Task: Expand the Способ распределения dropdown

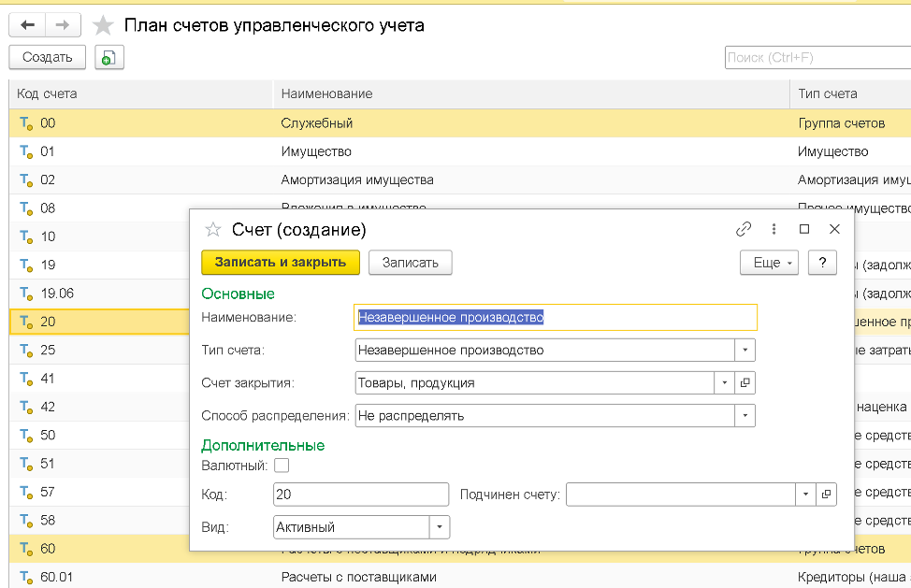Action: (745, 415)
